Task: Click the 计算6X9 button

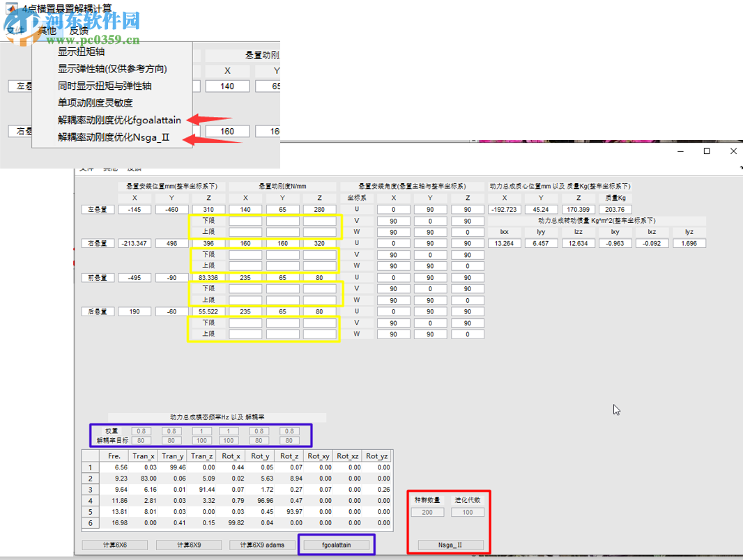Action: tap(188, 544)
